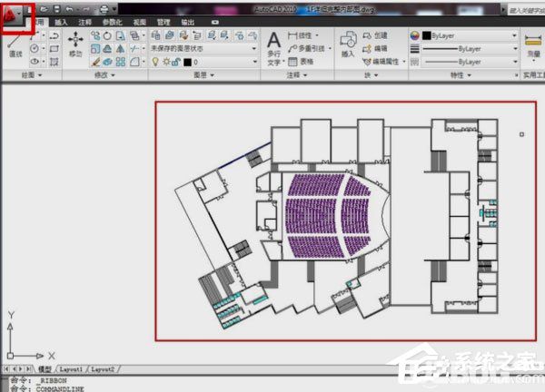
Task: Click the Plot printer icon in quick access toolbar
Action: [104, 9]
